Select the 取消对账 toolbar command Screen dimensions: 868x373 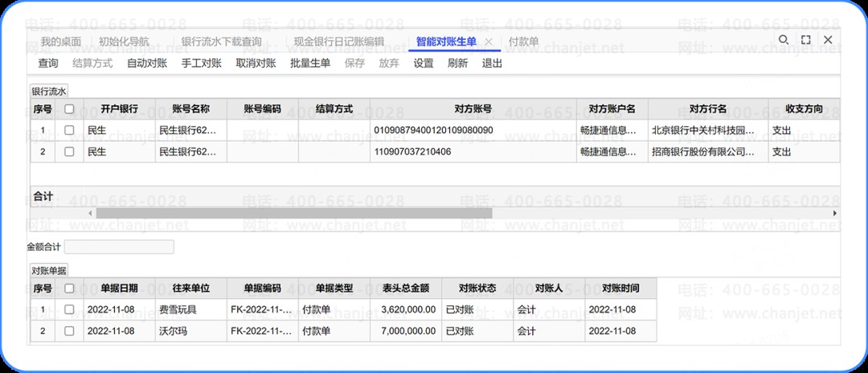(256, 63)
